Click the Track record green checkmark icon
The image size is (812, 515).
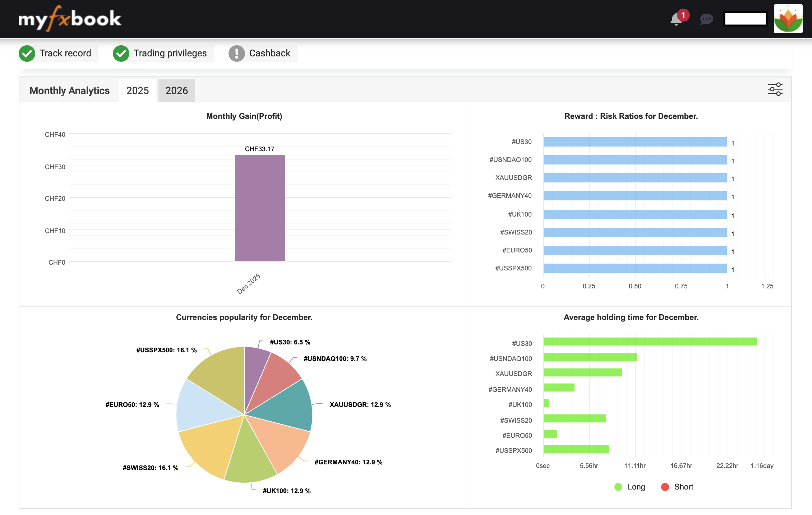point(27,54)
